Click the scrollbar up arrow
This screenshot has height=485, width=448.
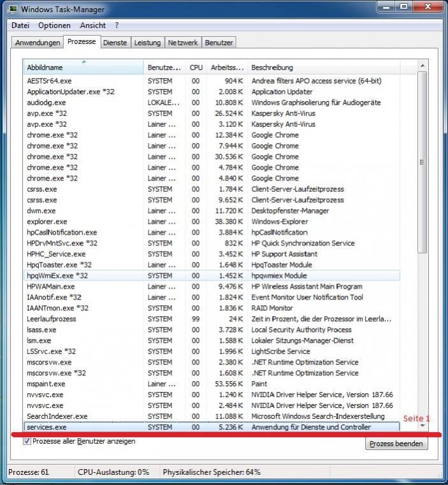[x=423, y=66]
